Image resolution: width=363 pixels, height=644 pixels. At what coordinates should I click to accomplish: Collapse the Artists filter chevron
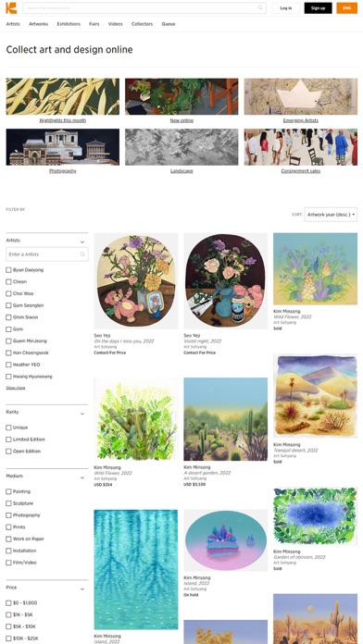82,241
